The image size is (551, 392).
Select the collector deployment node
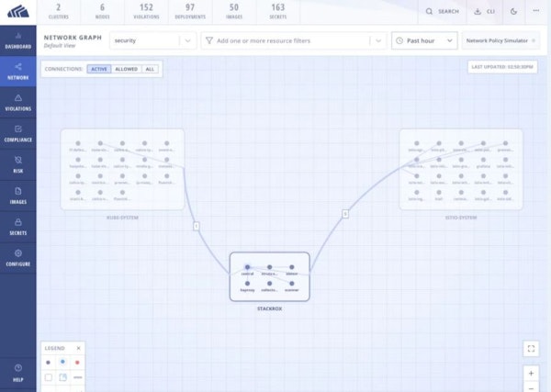point(269,284)
